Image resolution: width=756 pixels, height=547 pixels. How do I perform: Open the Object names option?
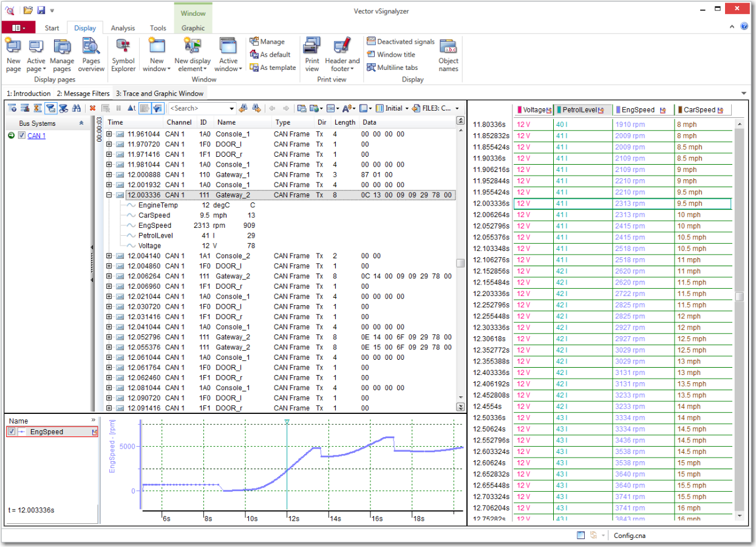coord(448,55)
